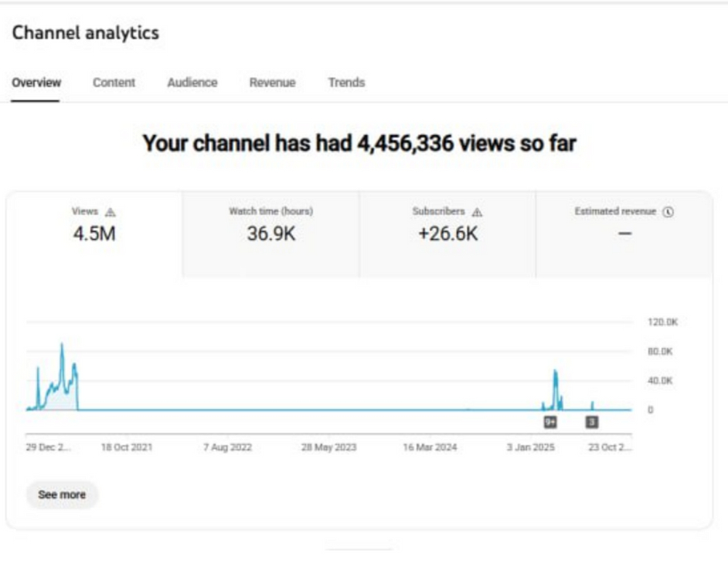This screenshot has height=580, width=728.
Task: Select the Revenue tab
Action: tap(272, 83)
